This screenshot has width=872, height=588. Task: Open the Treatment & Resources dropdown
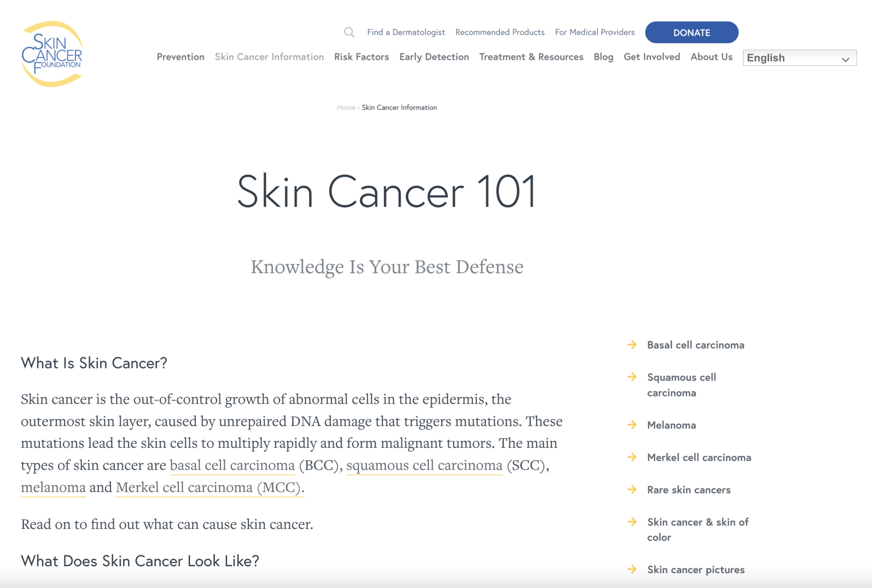coord(531,57)
